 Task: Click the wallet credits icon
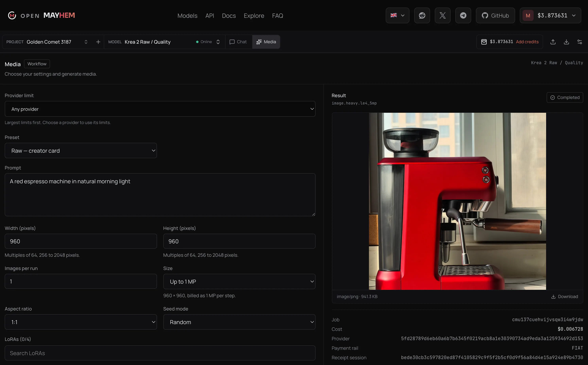484,42
